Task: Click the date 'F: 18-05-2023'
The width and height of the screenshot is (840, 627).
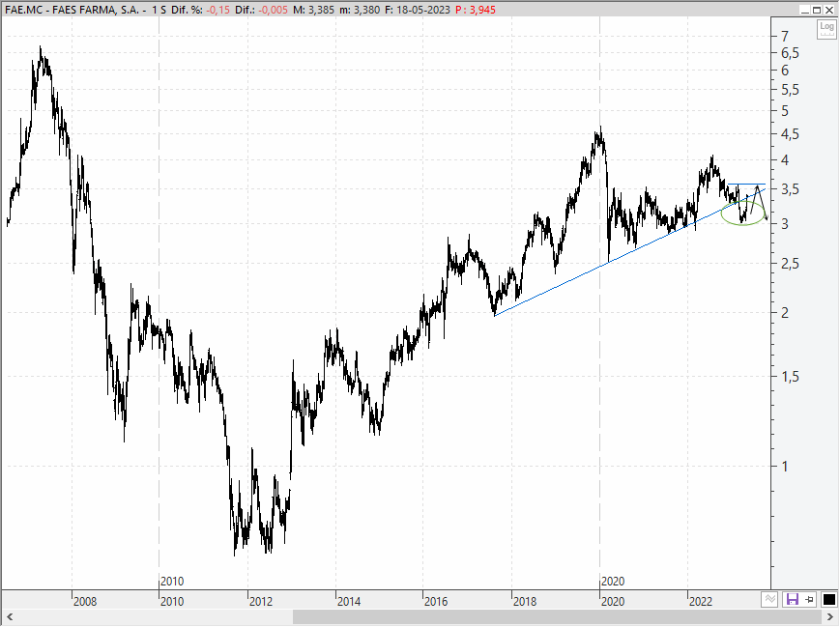Action: [x=418, y=10]
